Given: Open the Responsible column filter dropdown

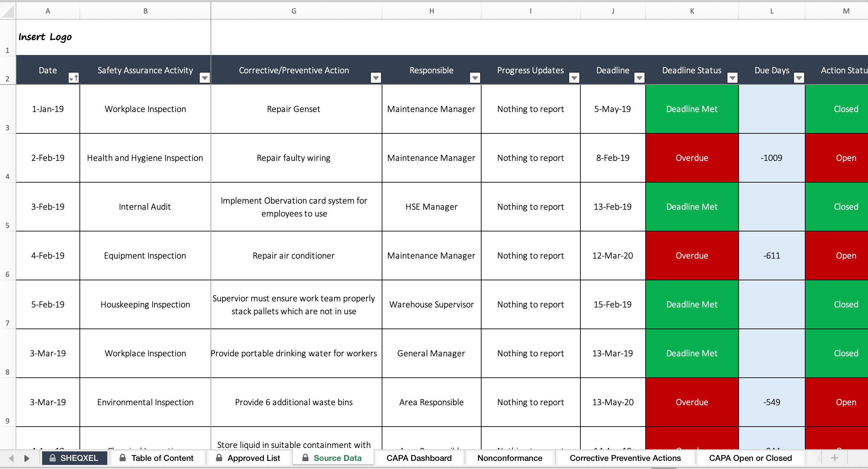Looking at the screenshot, I should 474,78.
